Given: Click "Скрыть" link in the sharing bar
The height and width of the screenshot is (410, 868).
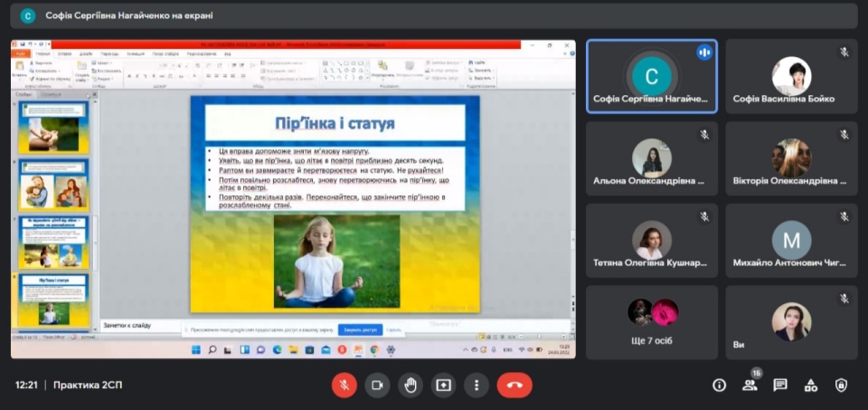Looking at the screenshot, I should 394,329.
